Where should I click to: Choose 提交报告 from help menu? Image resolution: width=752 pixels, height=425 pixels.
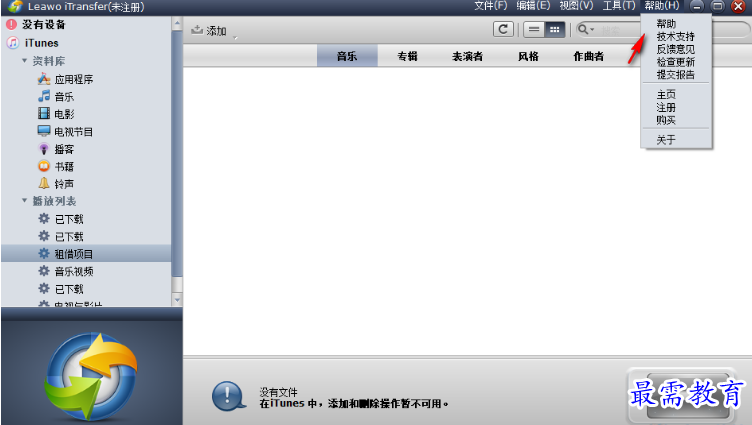675,74
